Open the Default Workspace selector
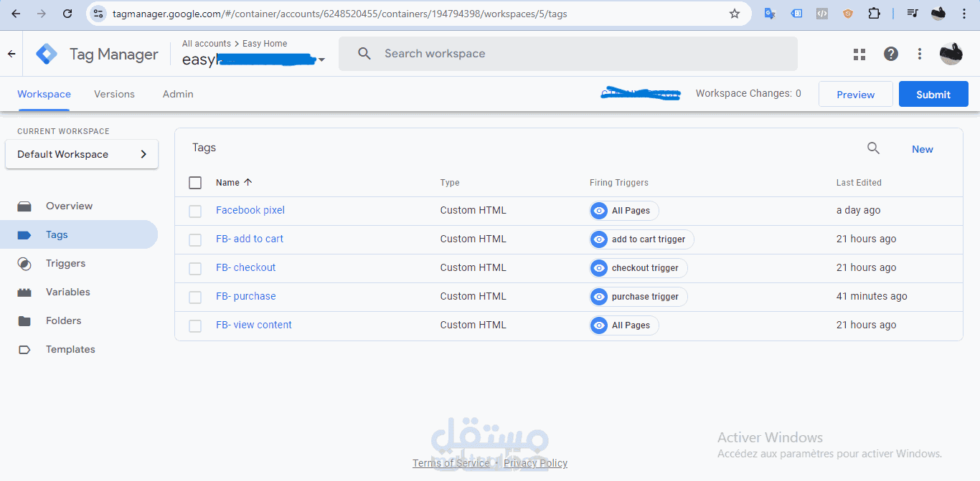 82,154
